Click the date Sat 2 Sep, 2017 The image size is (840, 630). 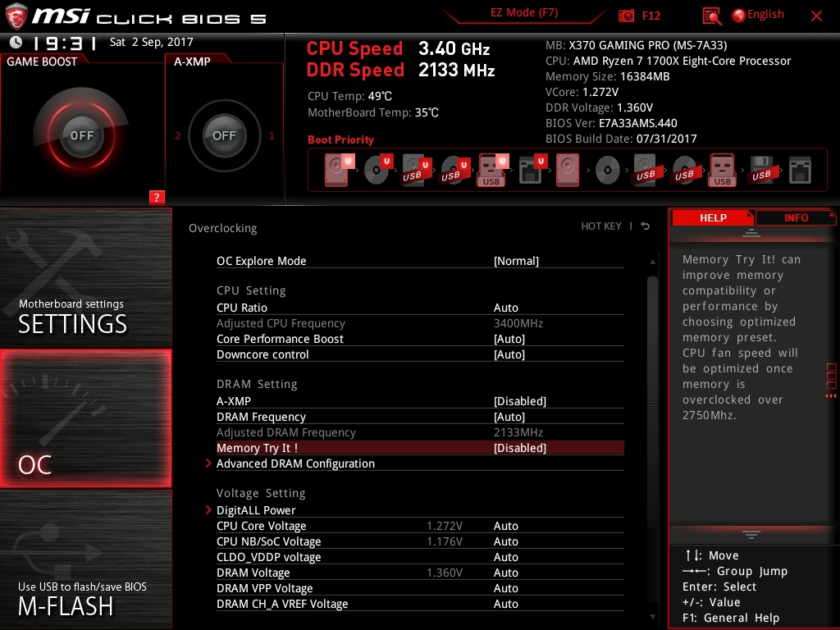pyautogui.click(x=151, y=42)
